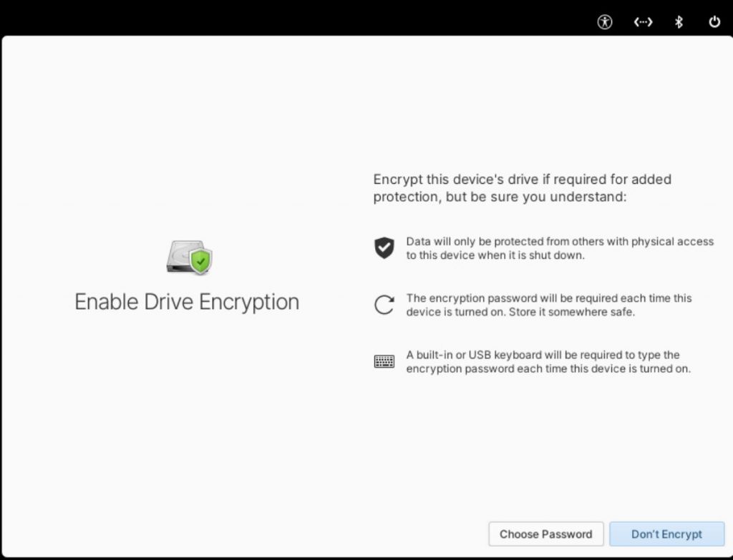Open the power session menu
733x560 pixels.
point(714,22)
